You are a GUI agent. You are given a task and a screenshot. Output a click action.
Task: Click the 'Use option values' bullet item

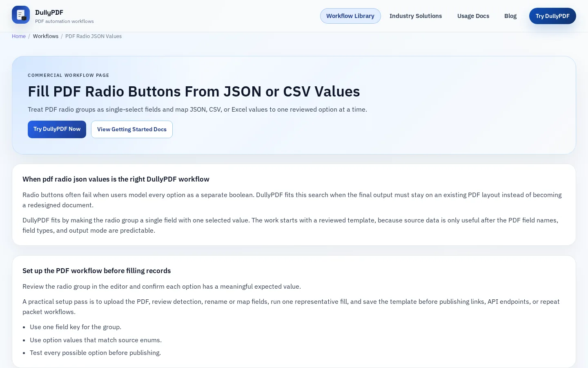tap(96, 340)
